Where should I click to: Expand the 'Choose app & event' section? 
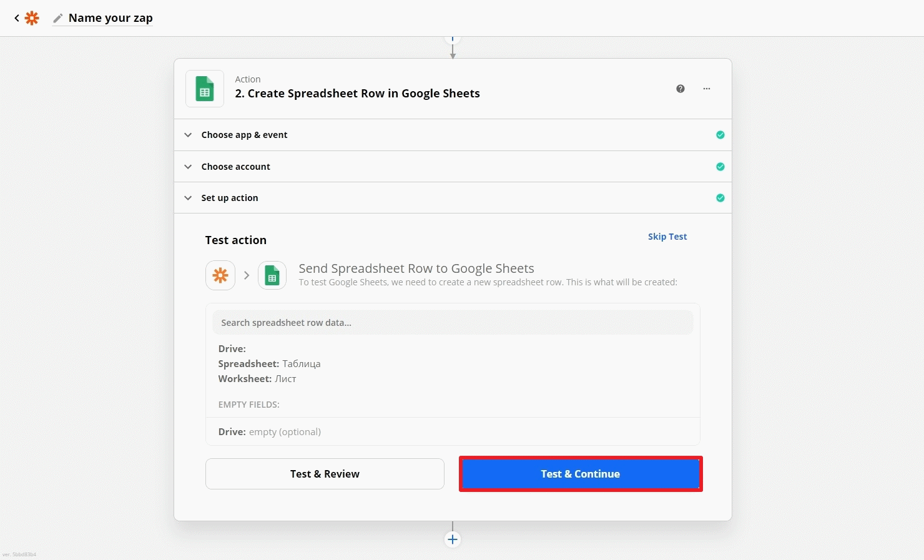coord(453,135)
